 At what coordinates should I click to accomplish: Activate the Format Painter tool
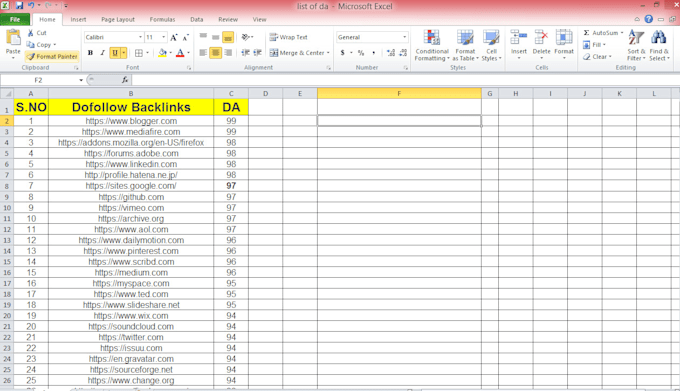[x=52, y=56]
